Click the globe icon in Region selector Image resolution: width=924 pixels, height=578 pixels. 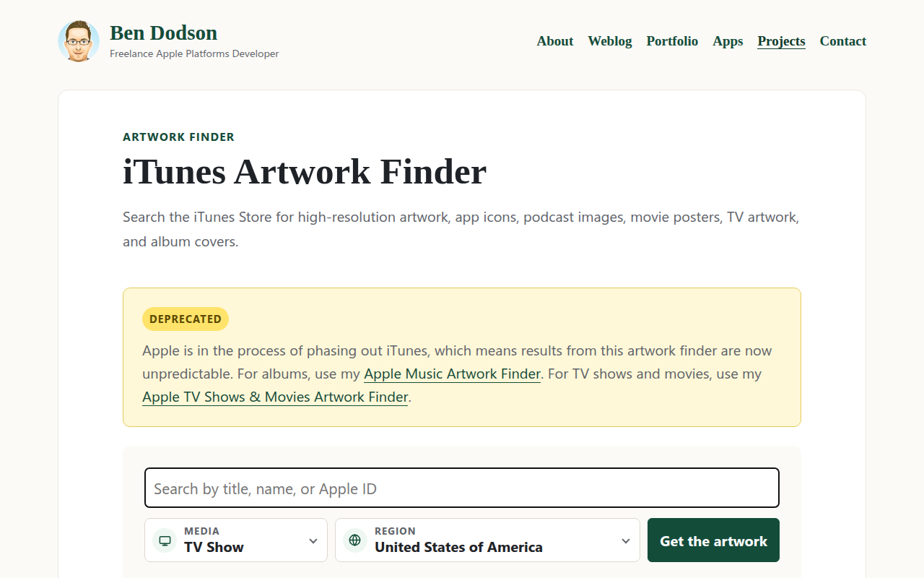pyautogui.click(x=354, y=540)
